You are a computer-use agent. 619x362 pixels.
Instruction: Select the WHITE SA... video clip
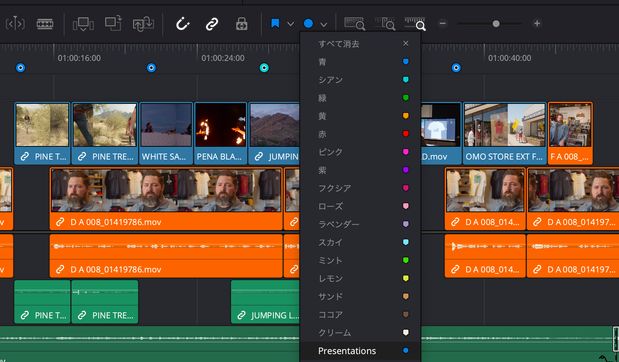pos(166,133)
